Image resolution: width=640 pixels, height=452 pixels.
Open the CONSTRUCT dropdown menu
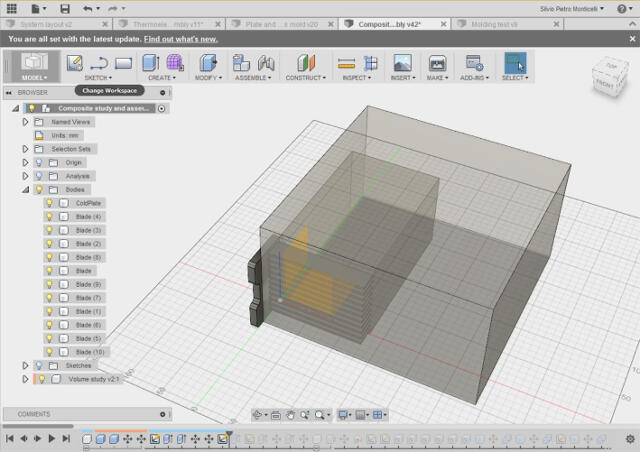[x=305, y=78]
